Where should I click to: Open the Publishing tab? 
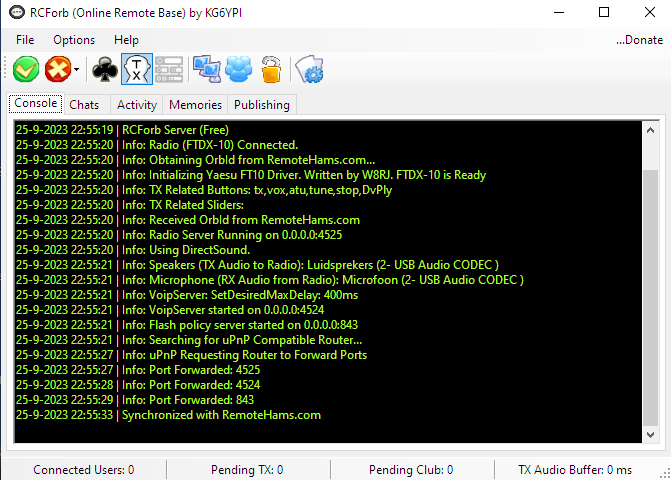click(262, 105)
